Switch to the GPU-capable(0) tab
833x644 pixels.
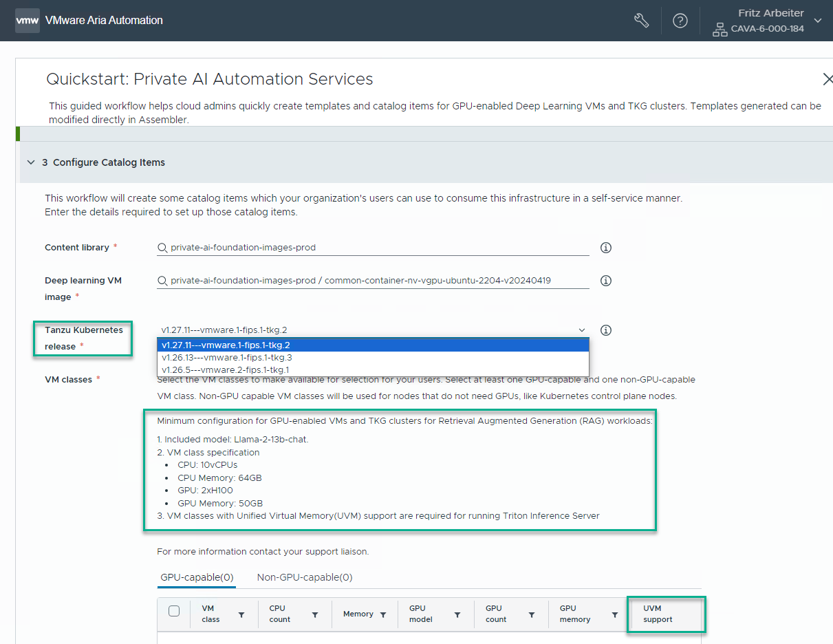click(x=196, y=577)
